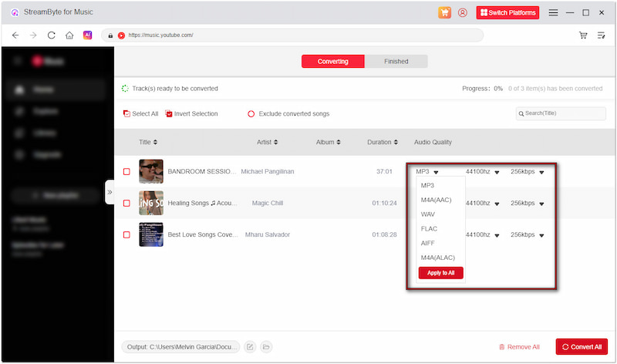Tick the Select All checkbox
This screenshot has width=617, height=364.
click(x=127, y=114)
